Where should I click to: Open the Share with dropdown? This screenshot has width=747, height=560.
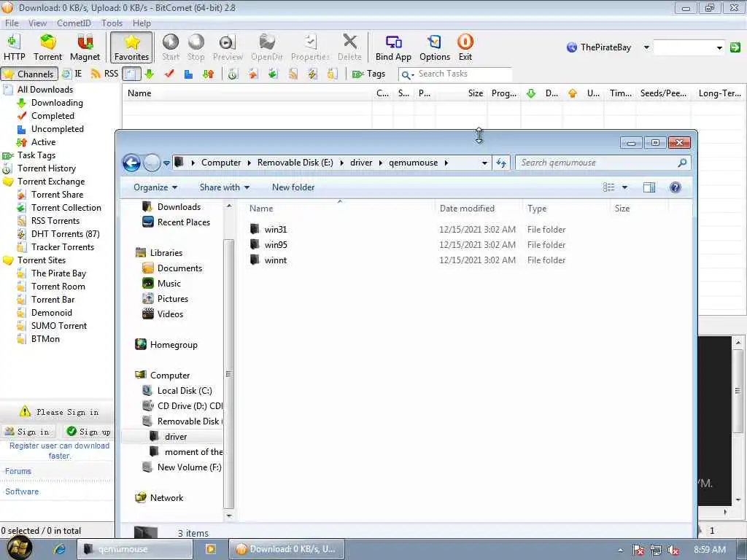click(x=225, y=187)
